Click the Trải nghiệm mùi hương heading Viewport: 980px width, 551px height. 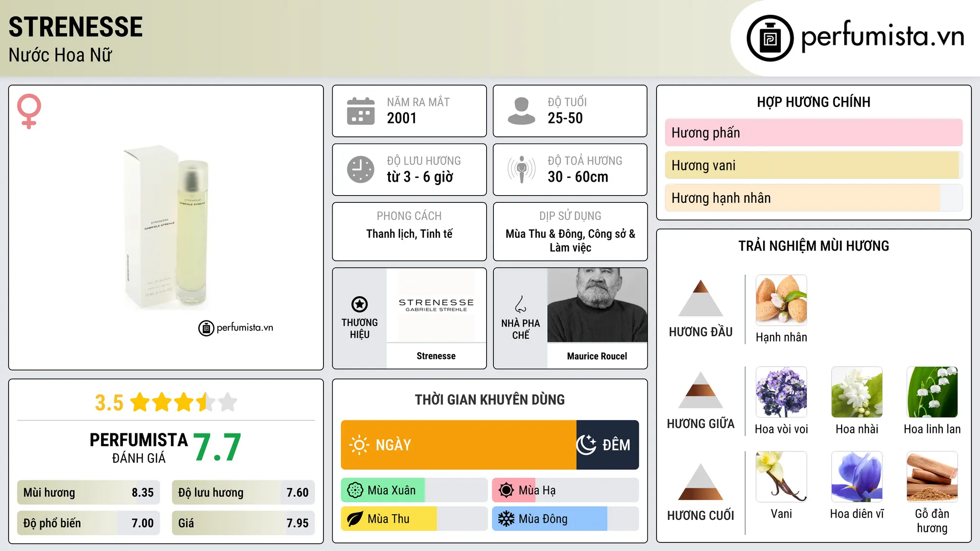coord(814,246)
